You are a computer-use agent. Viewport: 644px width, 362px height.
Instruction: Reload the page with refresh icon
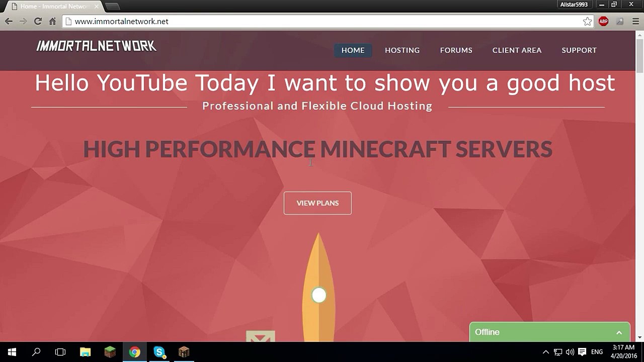38,22
